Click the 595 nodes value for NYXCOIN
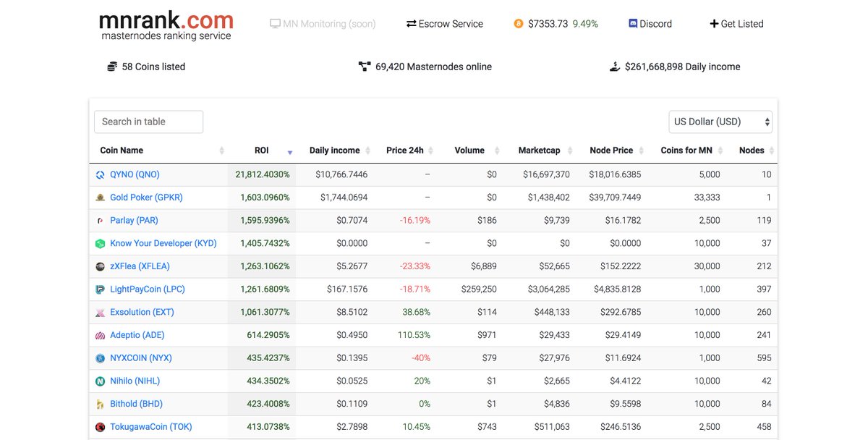Viewport: 868px width, 440px height. (x=764, y=358)
